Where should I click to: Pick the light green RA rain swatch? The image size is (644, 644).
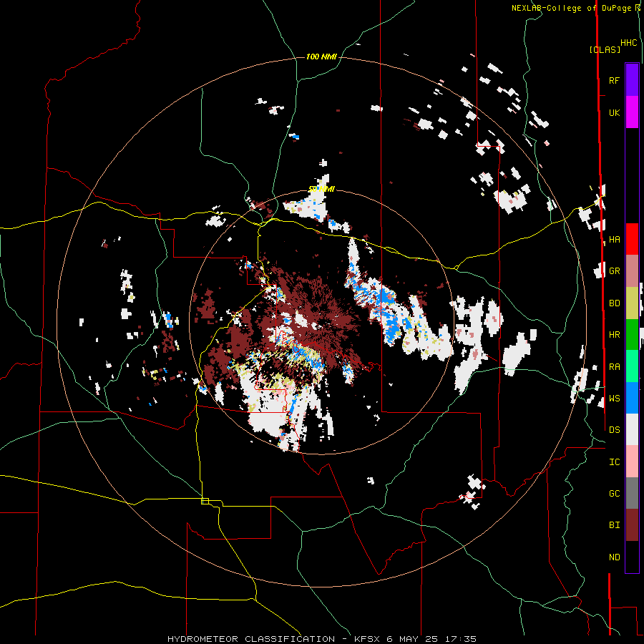632,366
